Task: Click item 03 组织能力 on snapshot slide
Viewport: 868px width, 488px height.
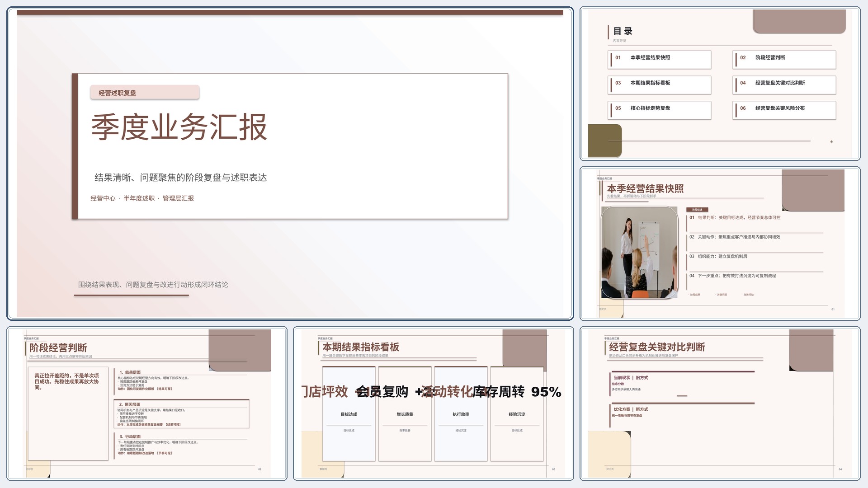Action: coord(718,257)
